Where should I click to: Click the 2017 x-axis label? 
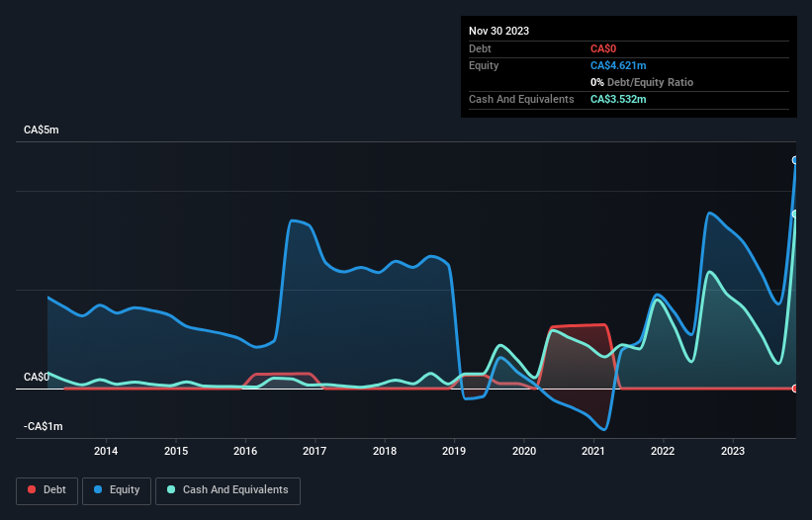click(315, 451)
